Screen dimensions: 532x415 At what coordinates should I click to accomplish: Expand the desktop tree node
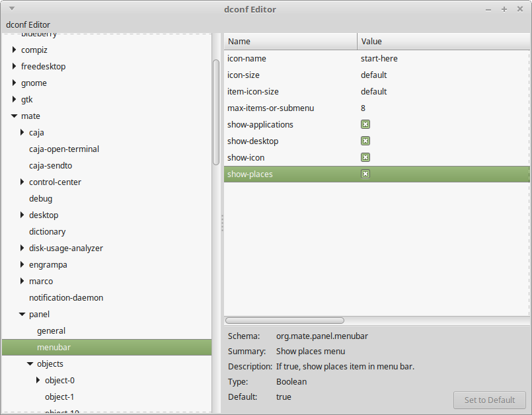click(22, 215)
